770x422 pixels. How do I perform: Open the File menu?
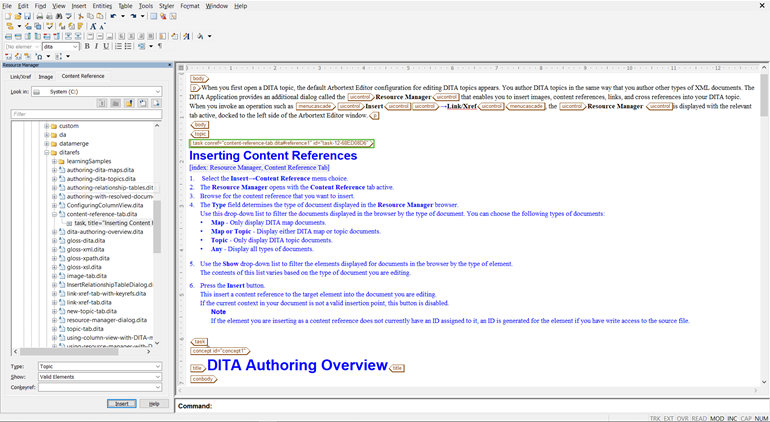click(x=7, y=6)
